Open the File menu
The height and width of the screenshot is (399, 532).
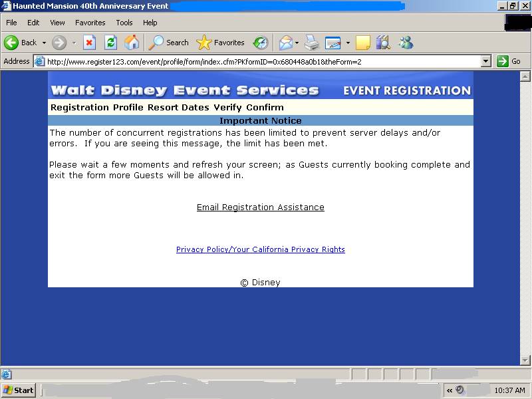11,23
